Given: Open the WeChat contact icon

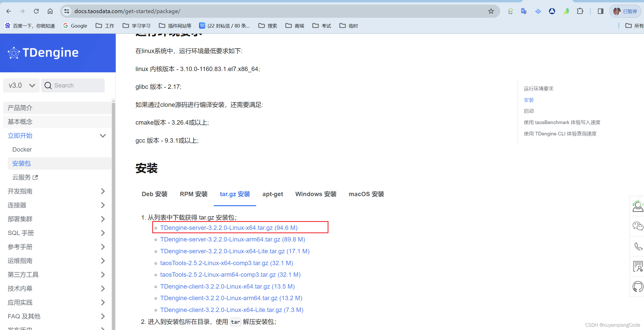Looking at the screenshot, I should (x=638, y=226).
